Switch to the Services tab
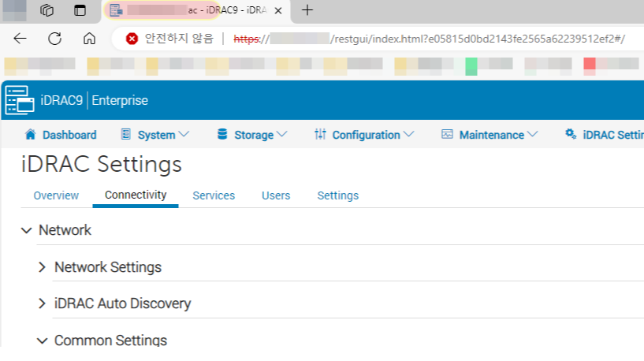 [x=214, y=195]
